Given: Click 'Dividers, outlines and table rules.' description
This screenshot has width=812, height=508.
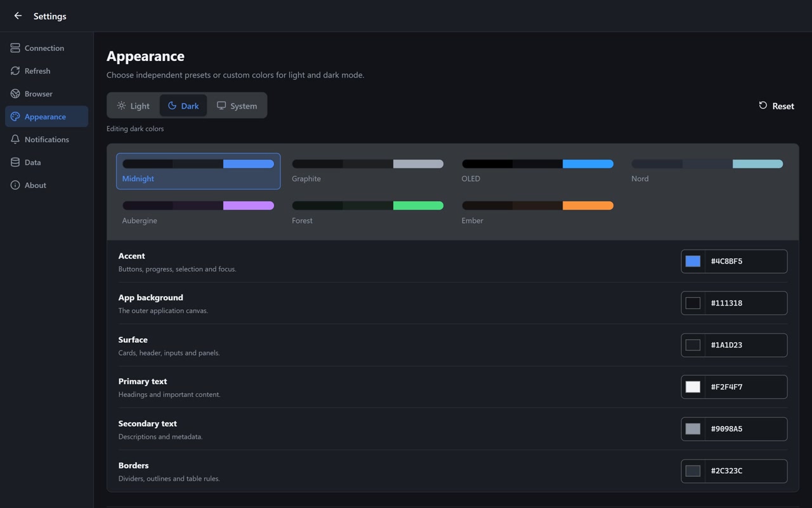Looking at the screenshot, I should 169,479.
